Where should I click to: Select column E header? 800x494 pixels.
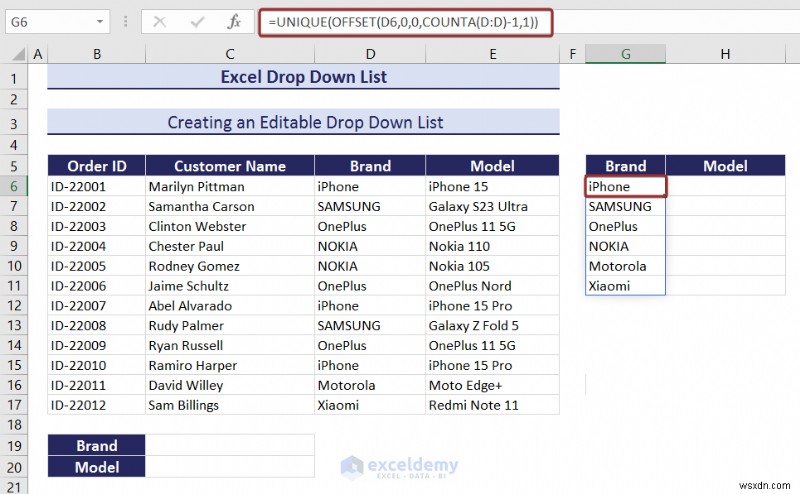[x=493, y=54]
